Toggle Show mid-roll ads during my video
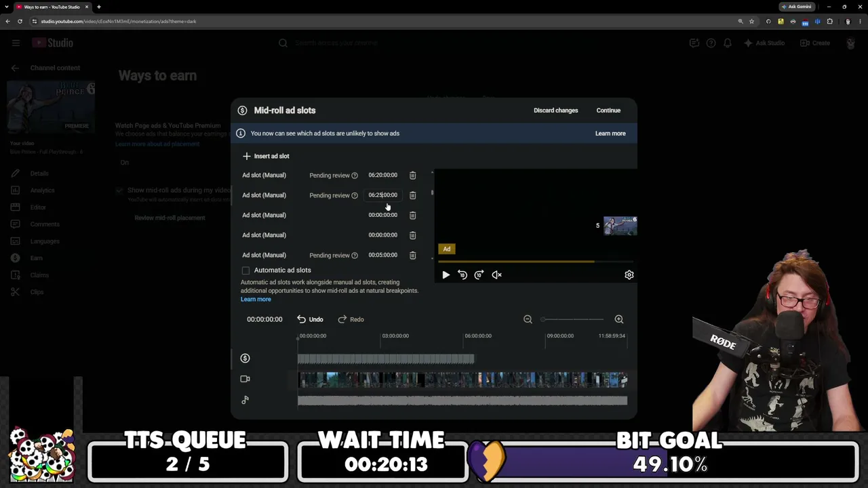Image resolution: width=868 pixels, height=488 pixels. click(x=119, y=190)
